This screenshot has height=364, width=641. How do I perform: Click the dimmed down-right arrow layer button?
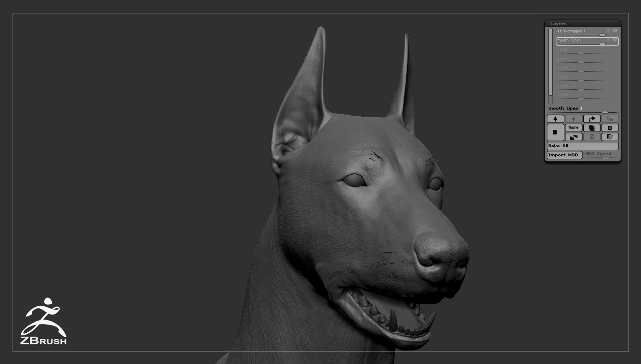[x=610, y=119]
